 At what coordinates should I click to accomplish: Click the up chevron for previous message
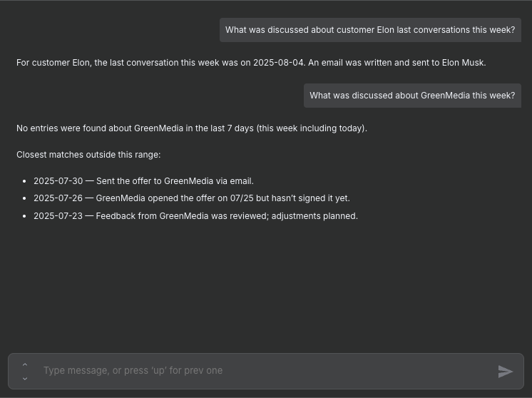click(25, 364)
